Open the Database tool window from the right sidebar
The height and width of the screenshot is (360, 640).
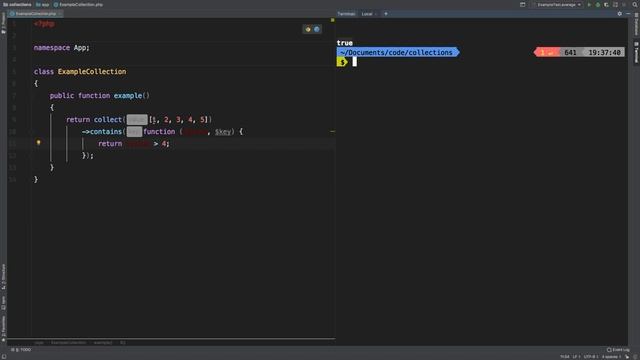[x=636, y=24]
